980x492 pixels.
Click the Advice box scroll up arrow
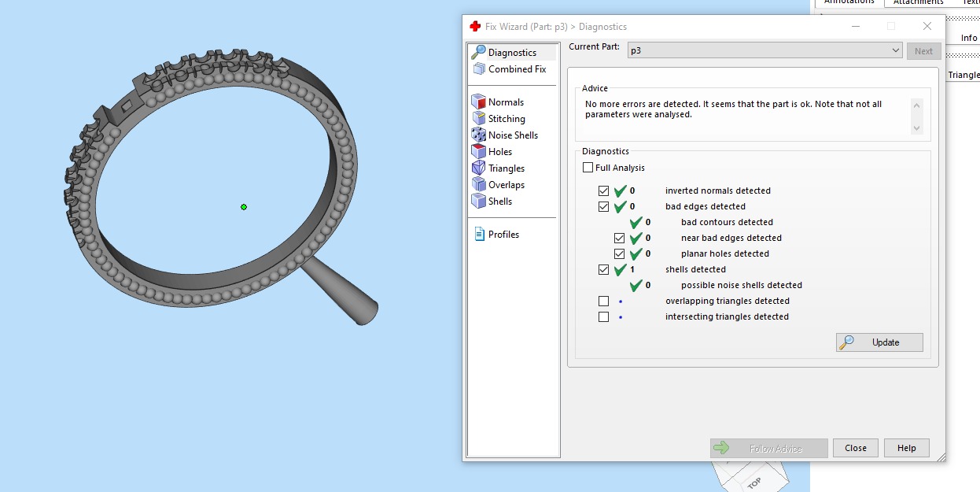point(916,105)
